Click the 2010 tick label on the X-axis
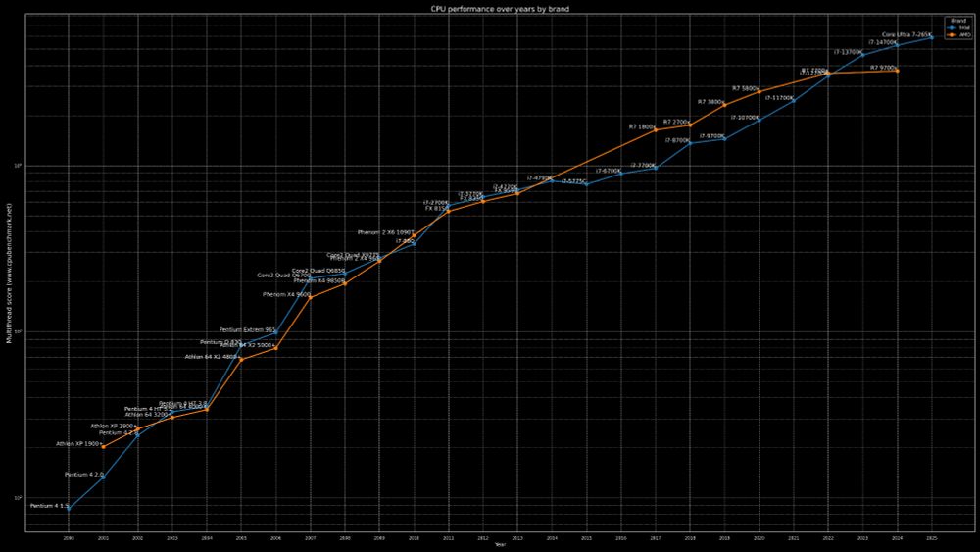Screen dimensions: 980x552 coord(414,537)
